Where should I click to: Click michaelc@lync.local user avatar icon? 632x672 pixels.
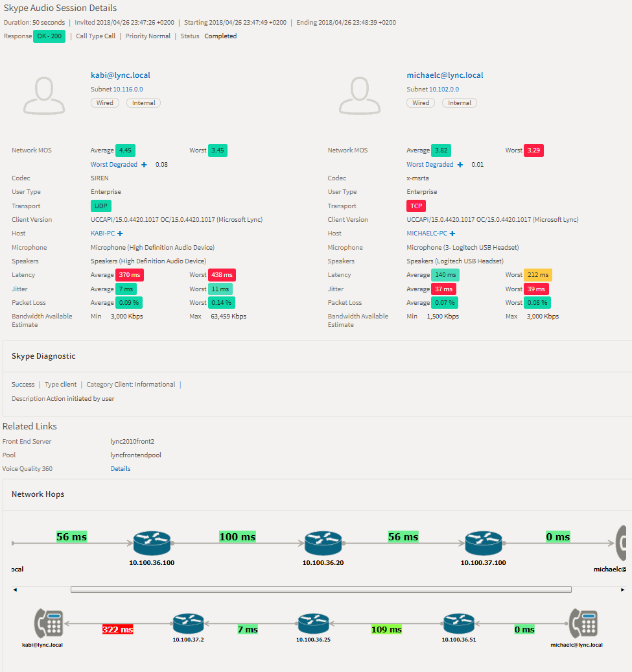(x=360, y=95)
